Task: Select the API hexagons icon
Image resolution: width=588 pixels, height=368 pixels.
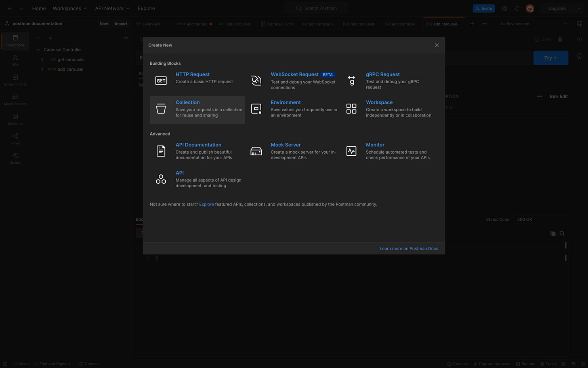Action: tap(161, 179)
